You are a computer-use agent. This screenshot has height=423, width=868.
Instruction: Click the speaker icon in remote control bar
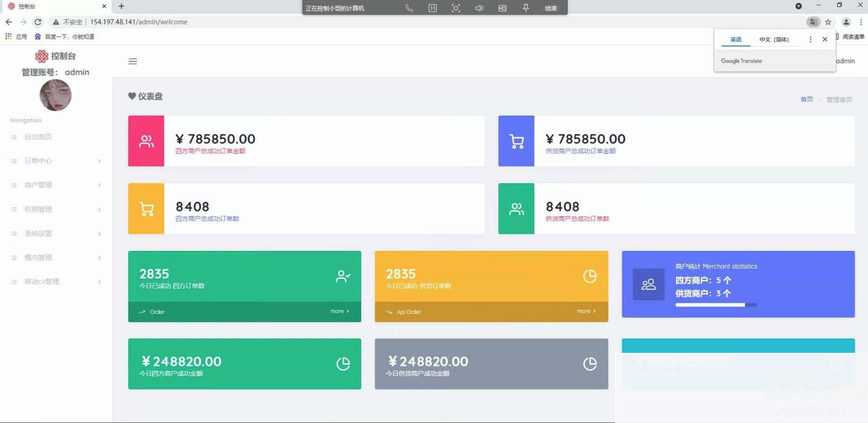pos(479,8)
